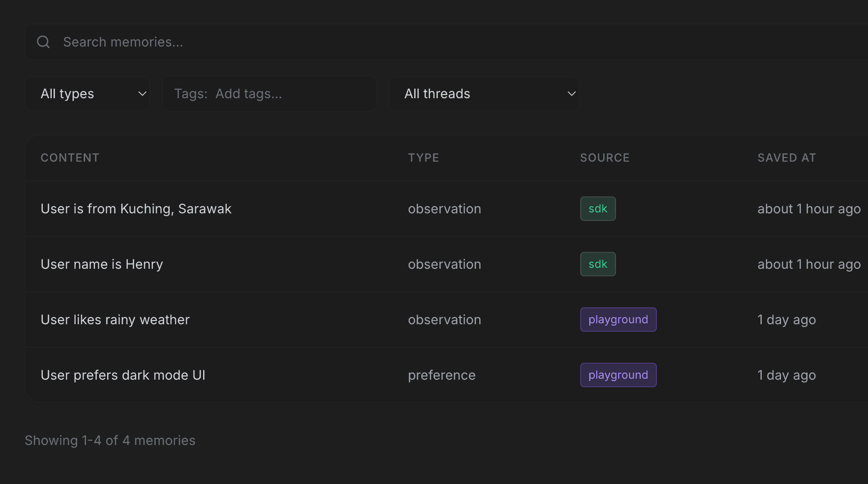Click the All types chevron arrow
Viewport: 868px width, 484px height.
click(142, 94)
